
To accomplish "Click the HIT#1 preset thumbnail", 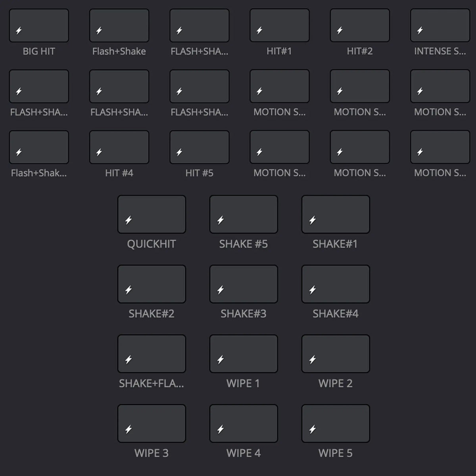I will (x=279, y=25).
